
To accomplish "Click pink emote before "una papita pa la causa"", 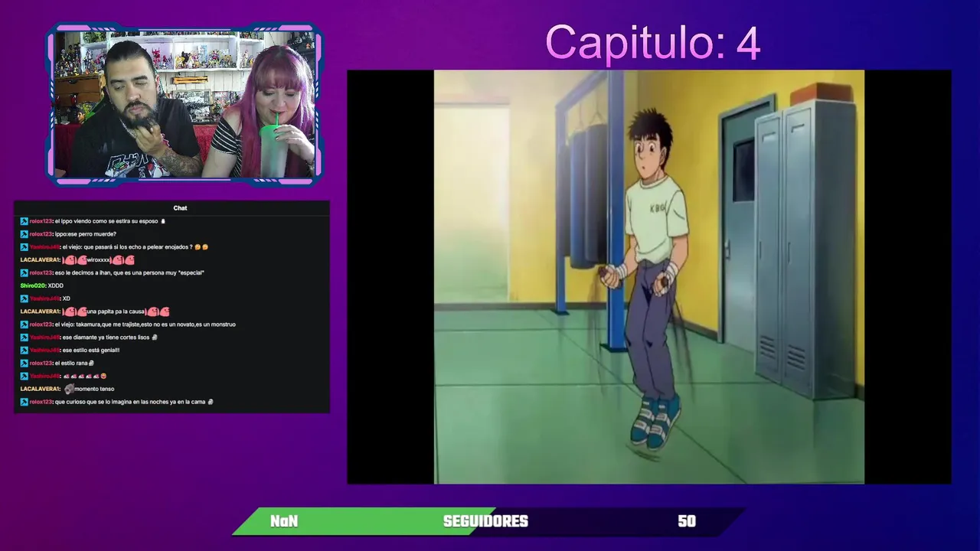I will pos(74,311).
